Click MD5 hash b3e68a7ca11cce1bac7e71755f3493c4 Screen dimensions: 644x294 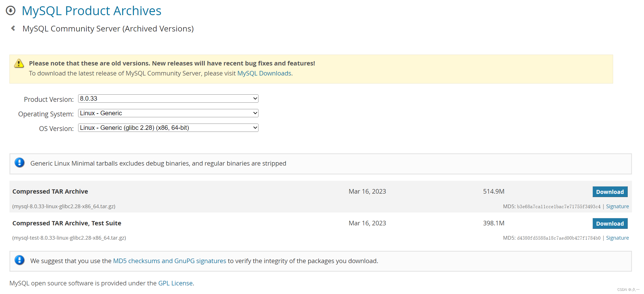click(559, 206)
